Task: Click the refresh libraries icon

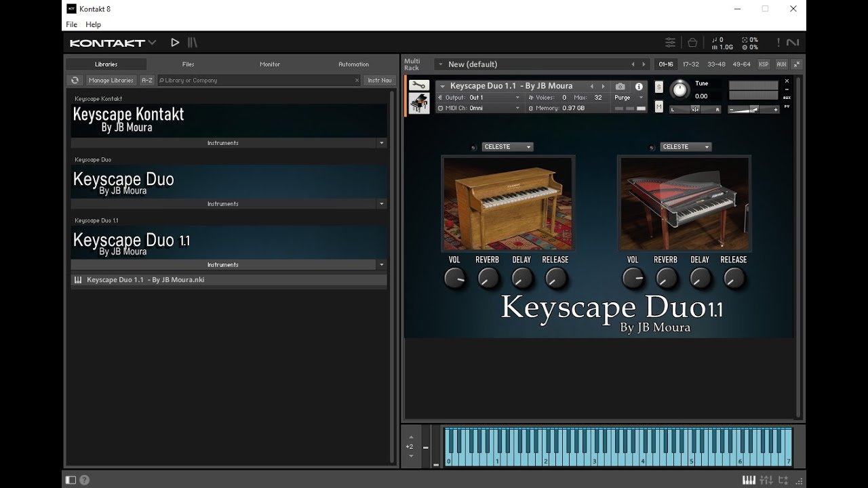Action: pyautogui.click(x=75, y=80)
